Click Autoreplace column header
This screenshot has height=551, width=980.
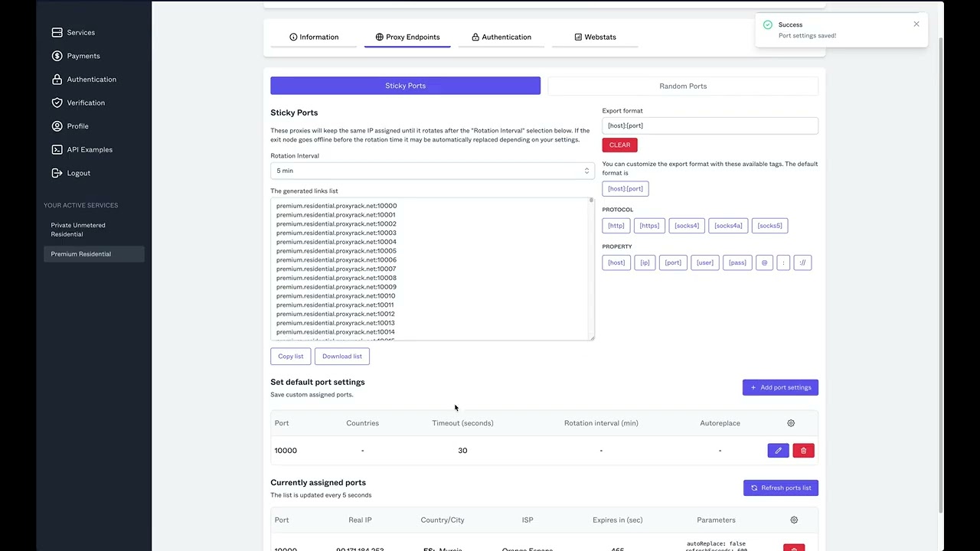click(720, 423)
